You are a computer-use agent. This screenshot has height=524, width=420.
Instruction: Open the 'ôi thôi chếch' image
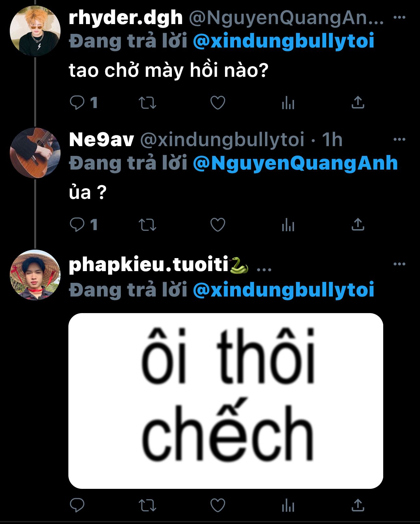(x=226, y=401)
